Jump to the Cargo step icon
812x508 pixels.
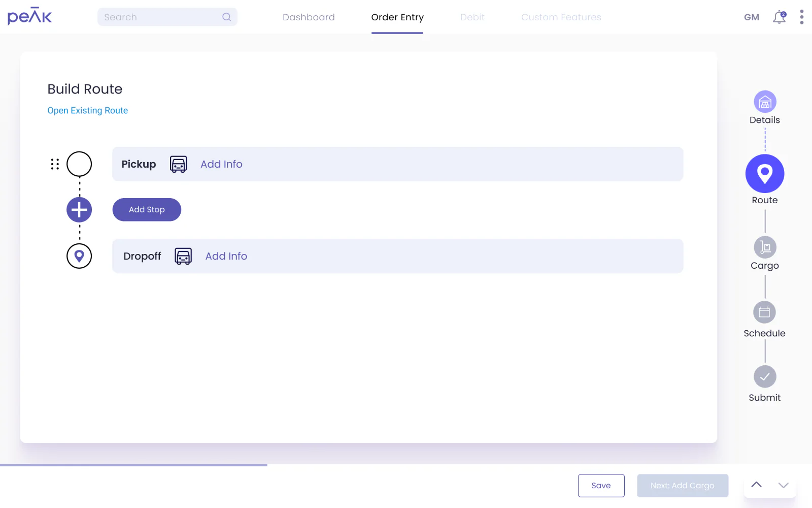(765, 247)
